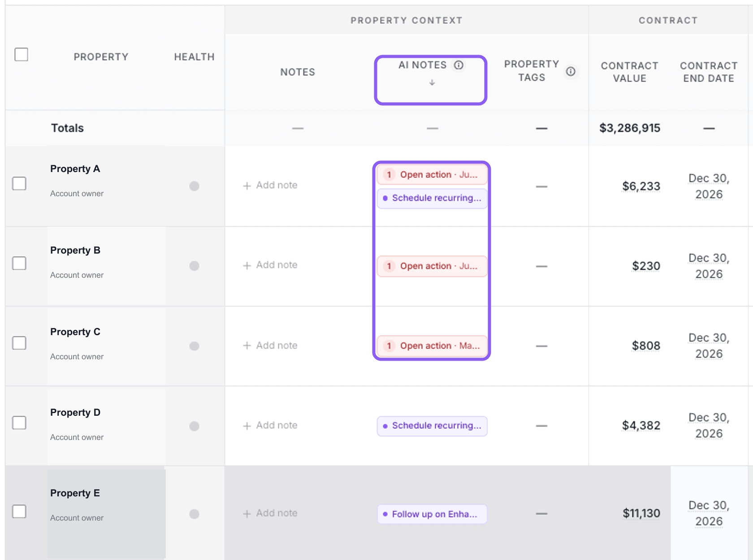Screen dimensions: 753x560
Task: Click Account owner under Property C
Action: [77, 357]
